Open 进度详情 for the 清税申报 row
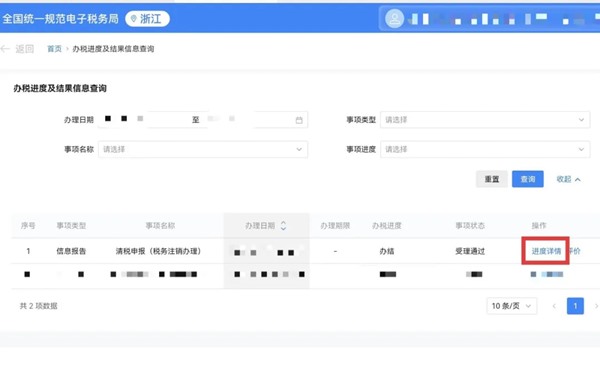This screenshot has height=374, width=600. point(546,251)
